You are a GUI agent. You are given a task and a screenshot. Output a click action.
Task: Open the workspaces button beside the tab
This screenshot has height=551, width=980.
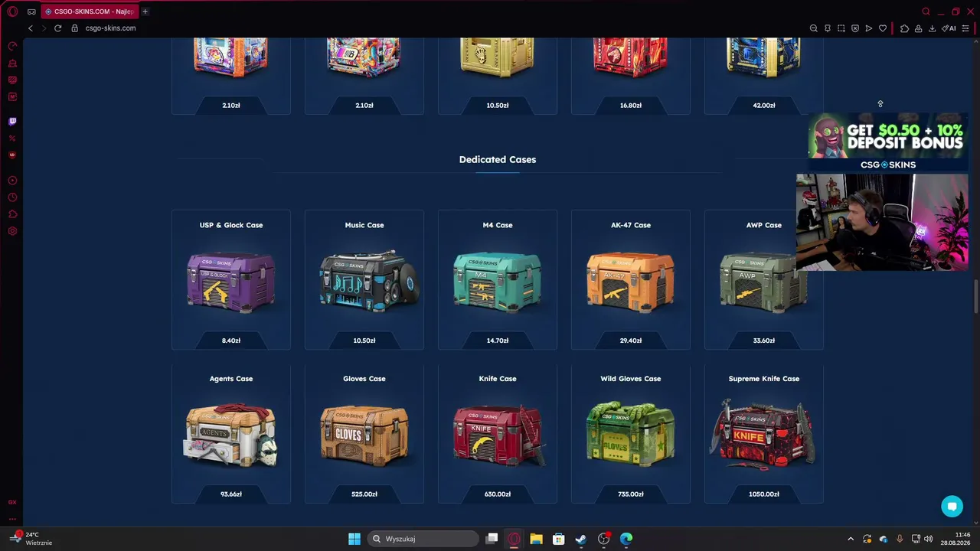[x=31, y=11]
